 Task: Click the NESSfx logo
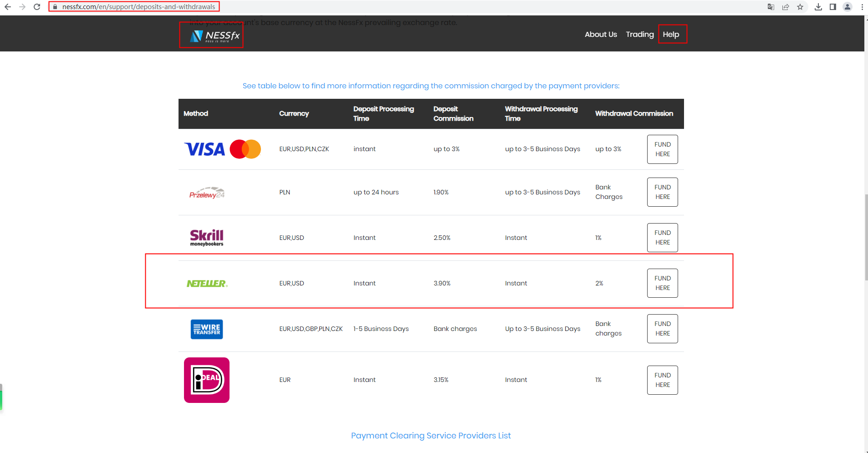214,36
